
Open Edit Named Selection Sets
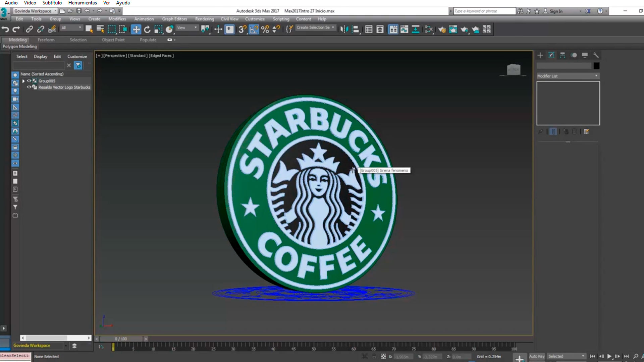point(289,29)
